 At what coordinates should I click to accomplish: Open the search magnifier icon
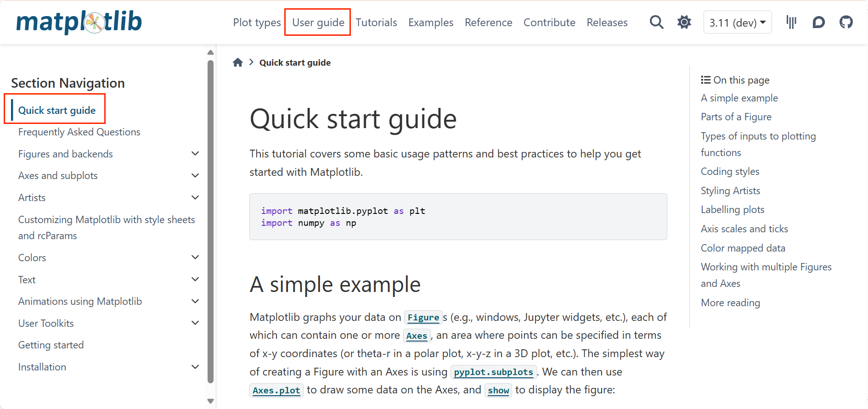[657, 22]
